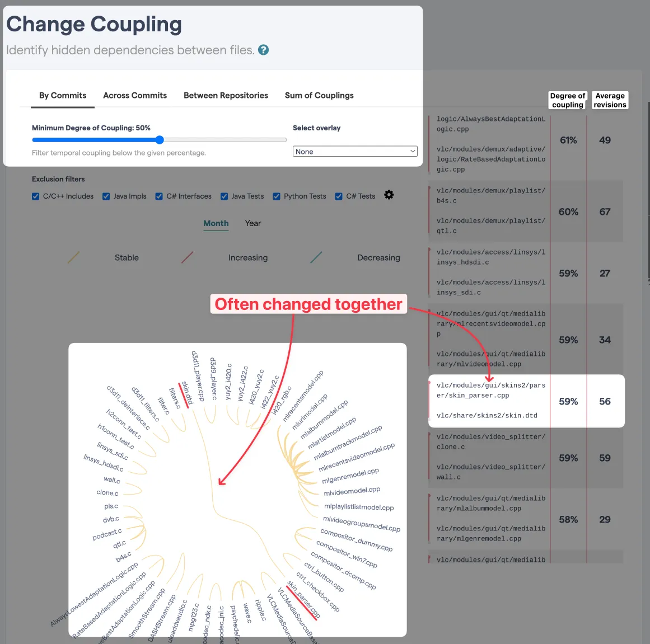
Task: Toggle the C# Interfaces checkbox
Action: [159, 196]
